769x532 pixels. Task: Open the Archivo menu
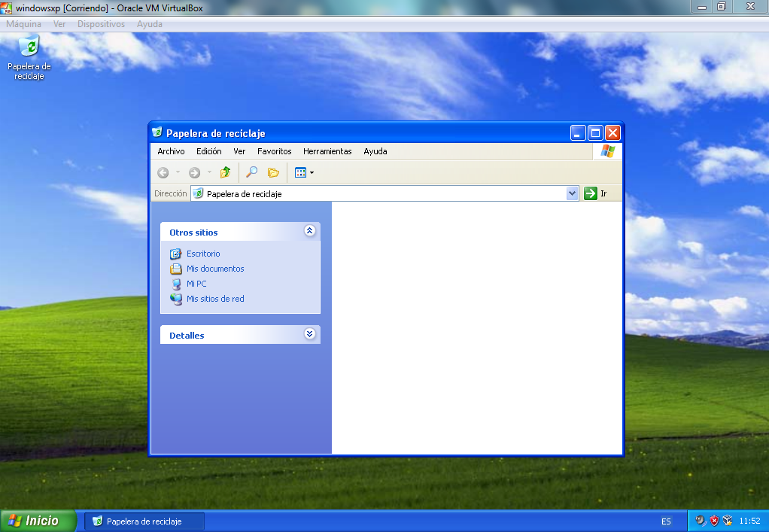[171, 151]
